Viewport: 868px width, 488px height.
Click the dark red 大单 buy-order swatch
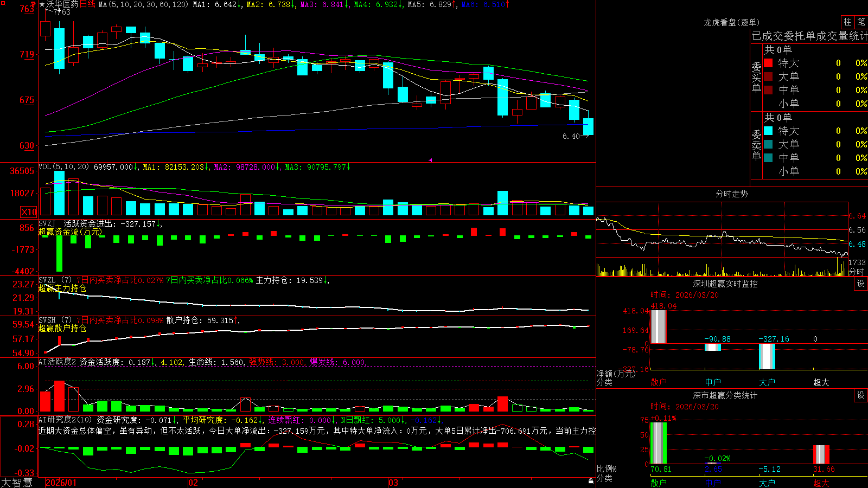(768, 76)
